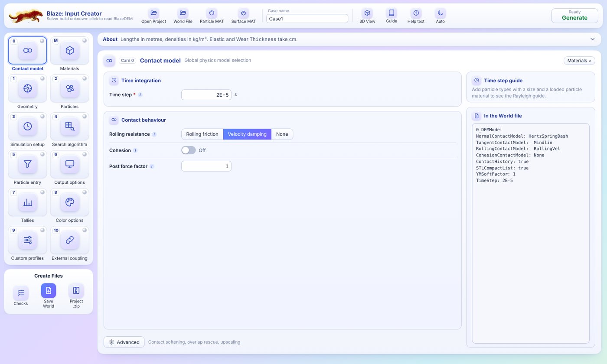Expand the About banner chevron
This screenshot has height=364, width=607.
tap(592, 39)
